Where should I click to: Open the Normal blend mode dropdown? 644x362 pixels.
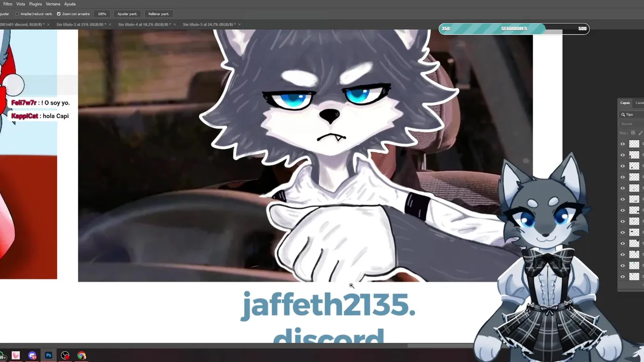point(632,124)
